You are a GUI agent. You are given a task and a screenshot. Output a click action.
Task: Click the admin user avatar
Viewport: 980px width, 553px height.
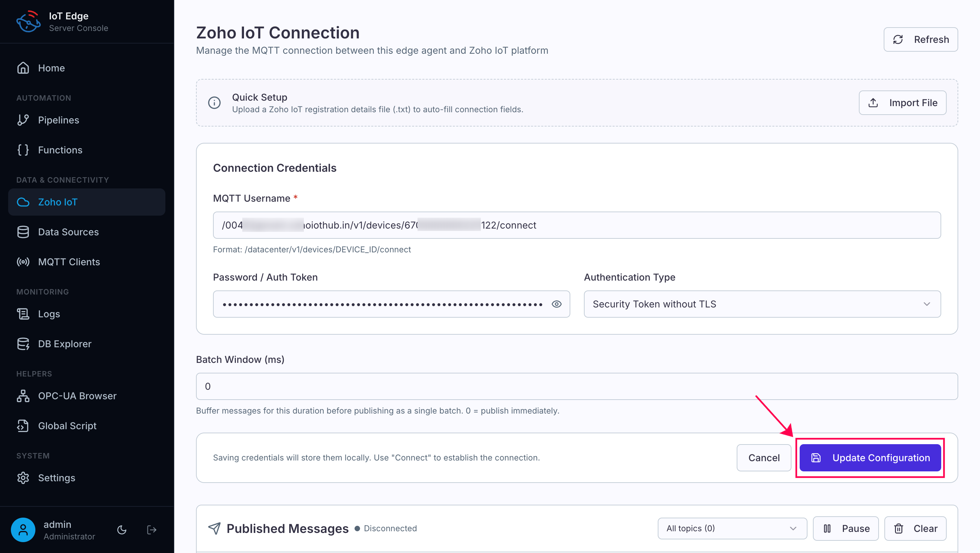tap(23, 530)
